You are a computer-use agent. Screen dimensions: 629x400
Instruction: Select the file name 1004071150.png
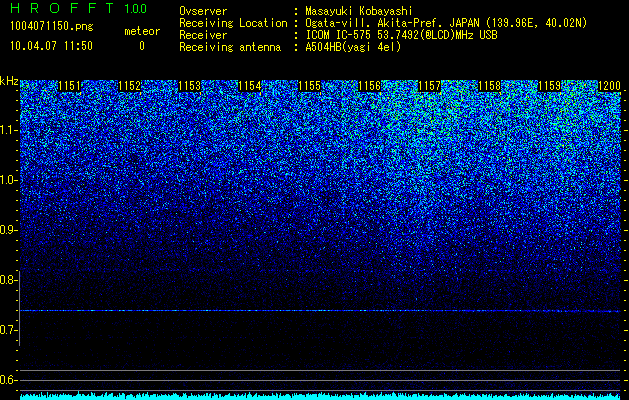pos(52,27)
